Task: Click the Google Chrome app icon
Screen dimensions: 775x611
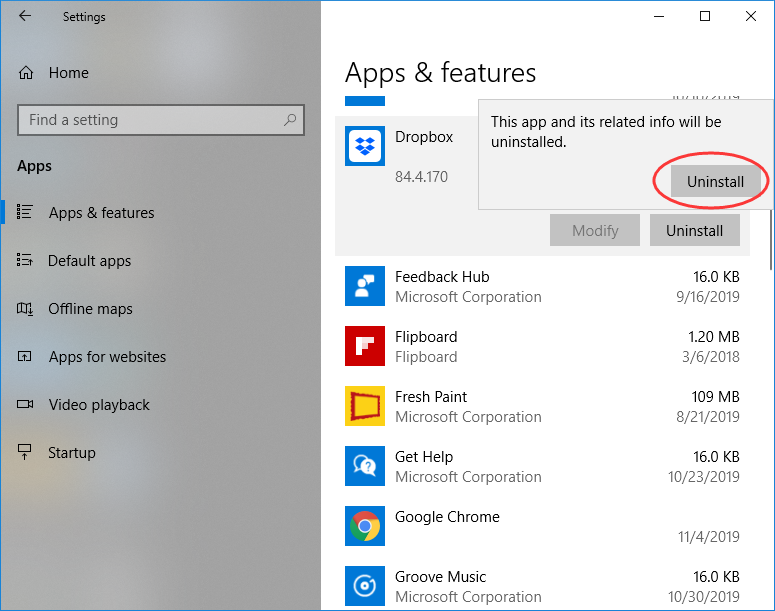Action: [x=365, y=526]
